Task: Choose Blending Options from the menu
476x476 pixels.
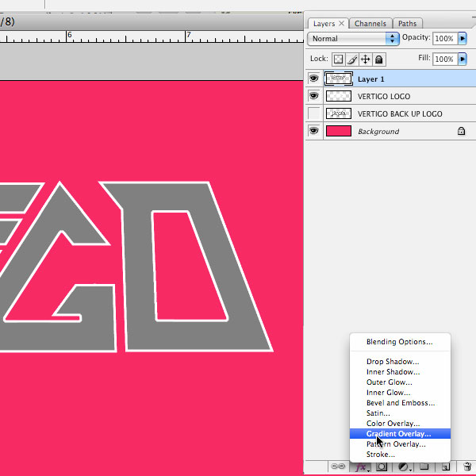Action: click(x=400, y=342)
